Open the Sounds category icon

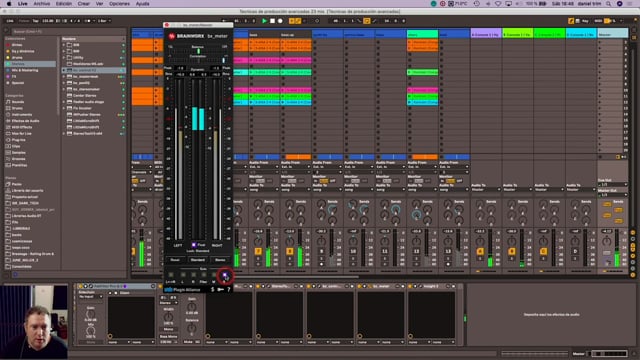8,102
